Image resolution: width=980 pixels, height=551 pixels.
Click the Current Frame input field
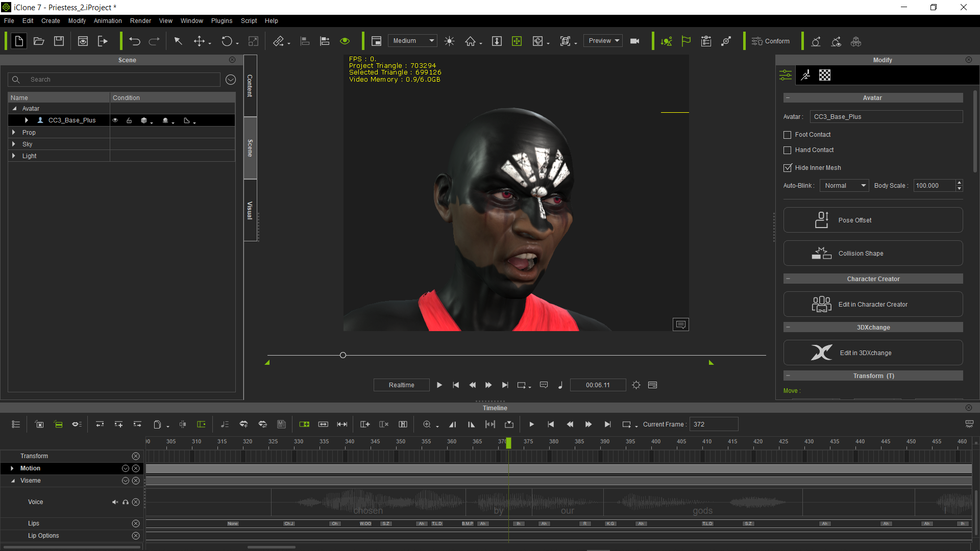coord(714,424)
